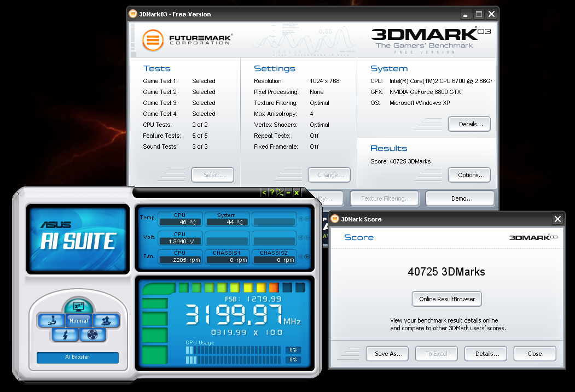Click the Change... button under Settings in 3DMark03
The width and height of the screenshot is (575, 392).
(329, 175)
